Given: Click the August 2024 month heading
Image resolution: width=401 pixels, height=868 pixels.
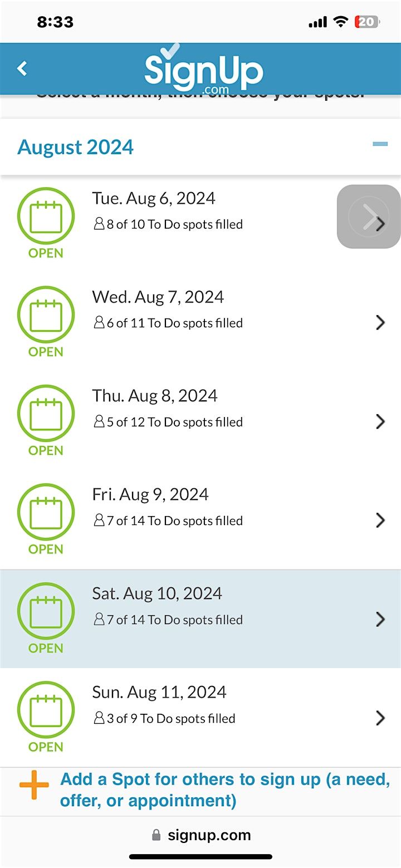Looking at the screenshot, I should 76,147.
